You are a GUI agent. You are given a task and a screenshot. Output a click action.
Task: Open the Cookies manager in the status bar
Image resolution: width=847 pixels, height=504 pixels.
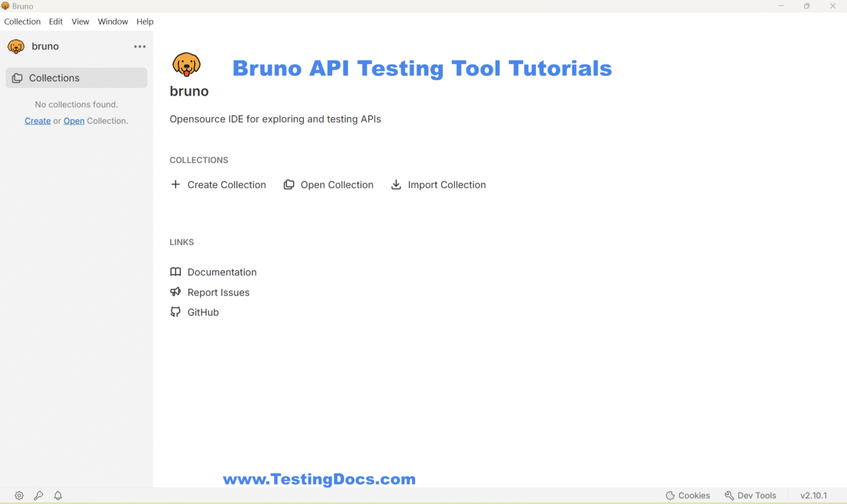pyautogui.click(x=688, y=495)
